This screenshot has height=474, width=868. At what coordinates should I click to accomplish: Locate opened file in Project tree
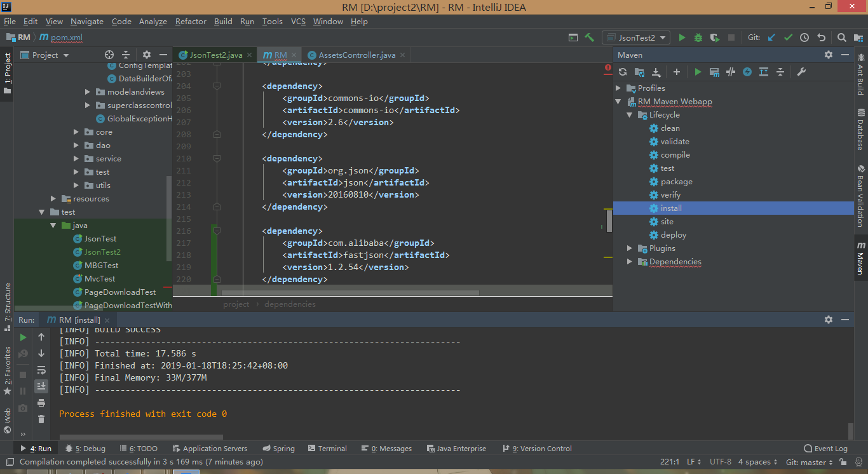pyautogui.click(x=109, y=55)
